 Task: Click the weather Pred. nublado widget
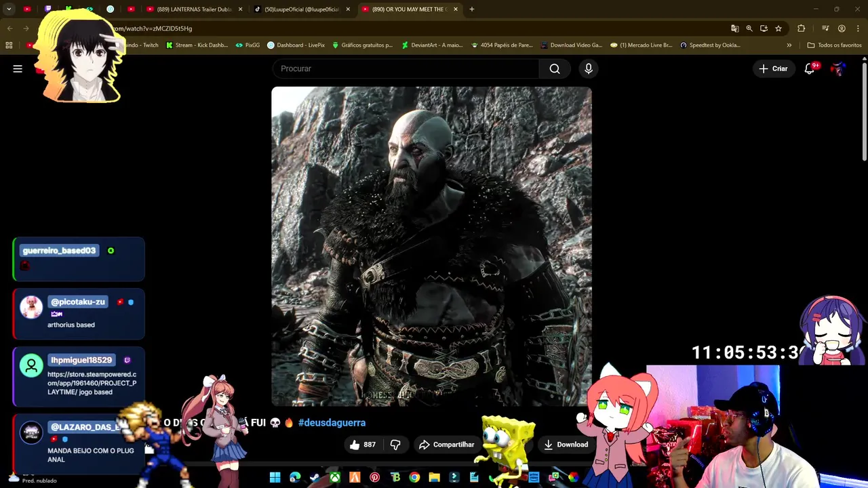[32, 479]
